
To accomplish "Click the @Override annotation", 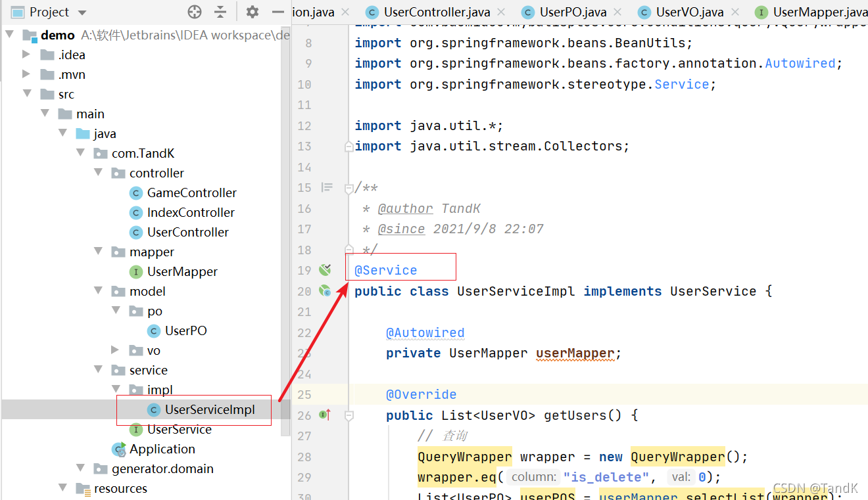I will [422, 395].
